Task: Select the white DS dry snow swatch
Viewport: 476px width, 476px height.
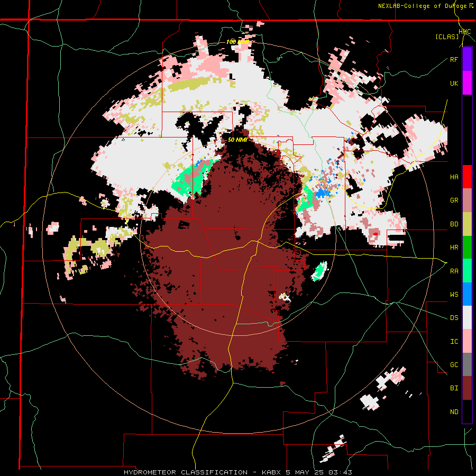Action: [x=467, y=317]
